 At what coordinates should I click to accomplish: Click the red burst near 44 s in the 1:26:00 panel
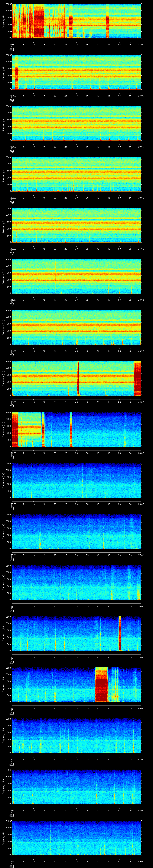coord(108,21)
